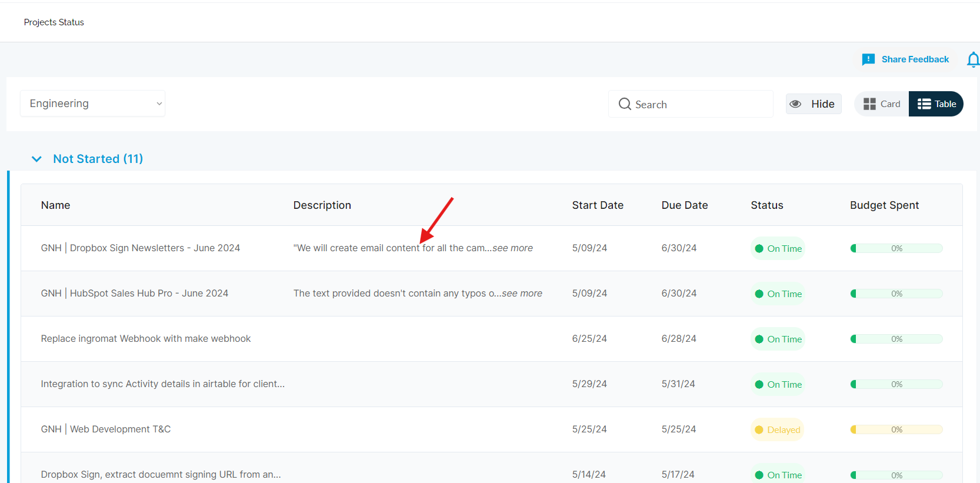Click the notification bell icon
980x483 pixels.
click(x=973, y=59)
